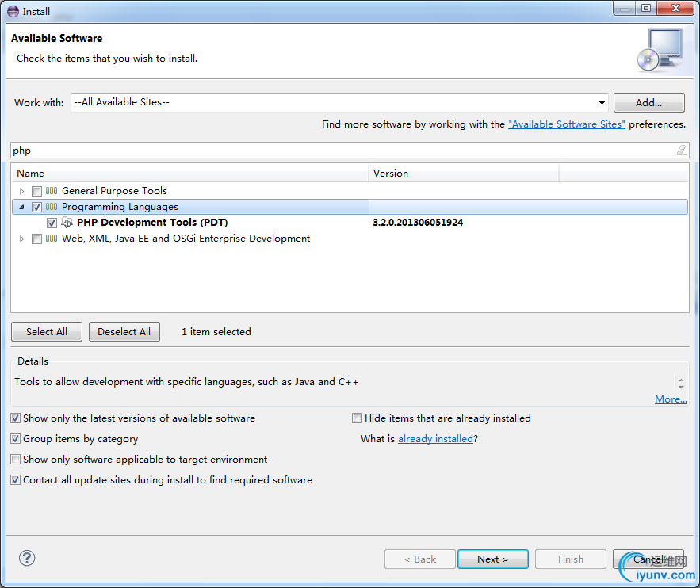Image resolution: width=700 pixels, height=588 pixels.
Task: Cancel the Install dialog
Action: coord(648,559)
